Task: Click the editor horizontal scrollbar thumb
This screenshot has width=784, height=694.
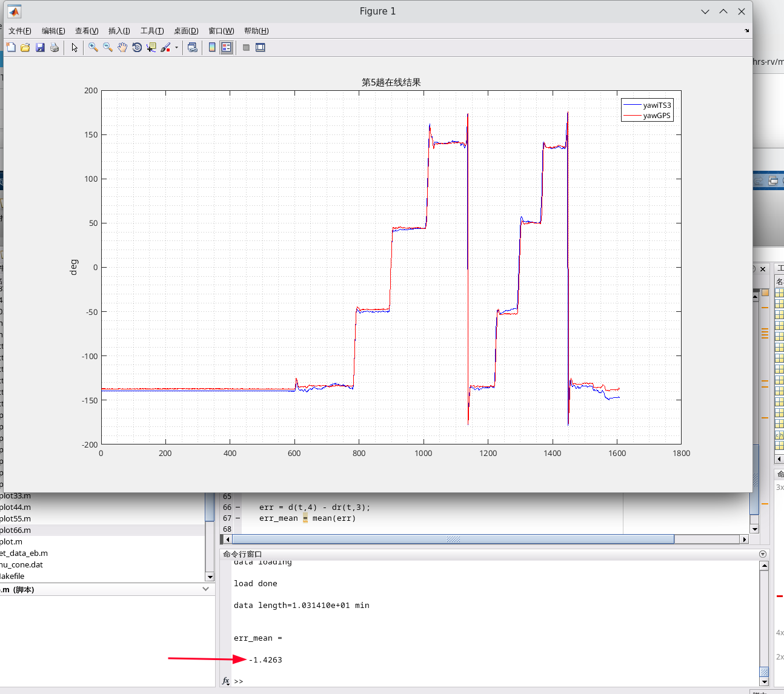Action: [x=453, y=539]
